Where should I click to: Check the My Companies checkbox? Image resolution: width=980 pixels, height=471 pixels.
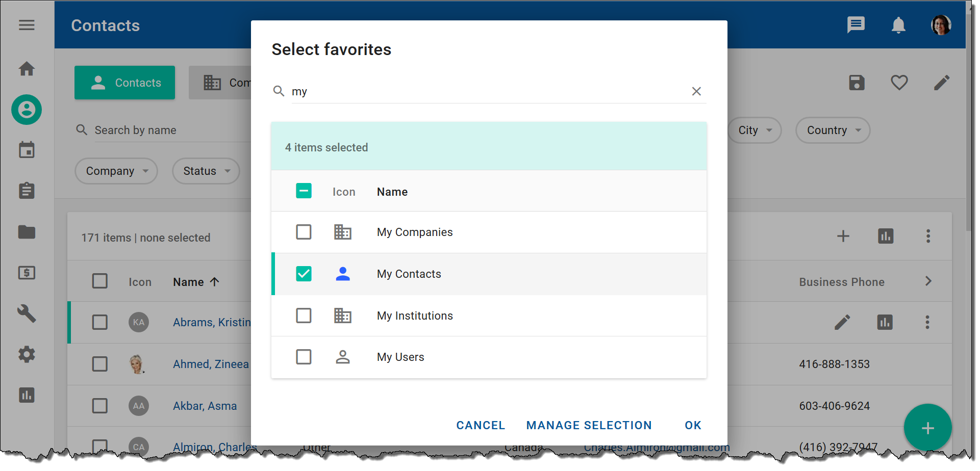point(304,232)
